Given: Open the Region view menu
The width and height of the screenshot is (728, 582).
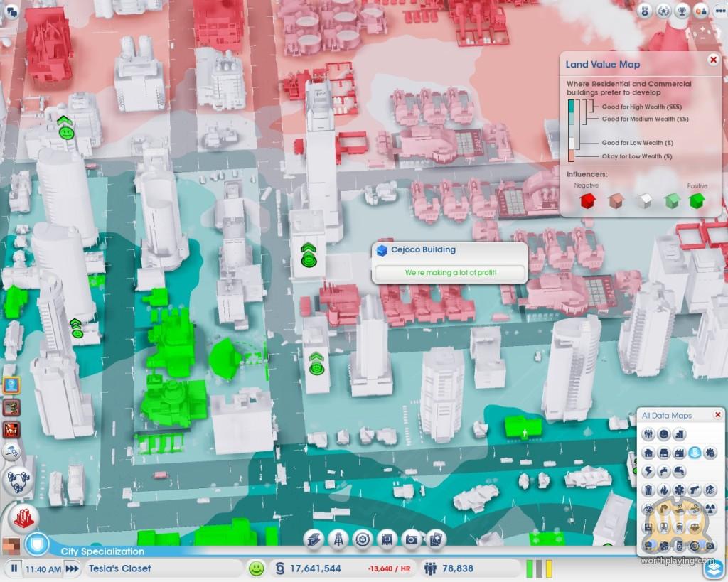Looking at the screenshot, I should pos(17,480).
